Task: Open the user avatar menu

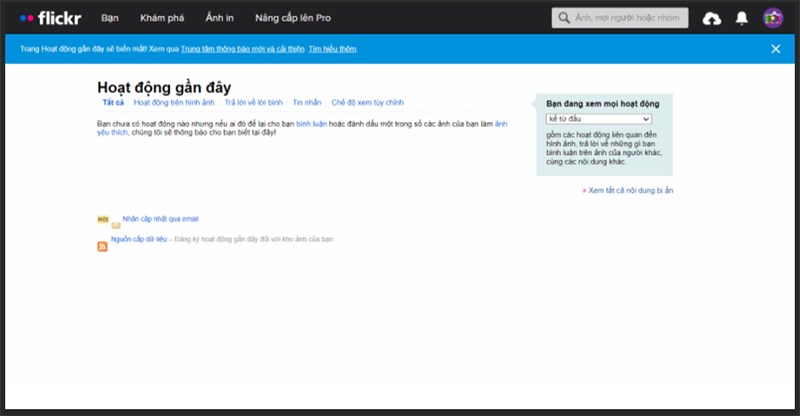Action: pyautogui.click(x=773, y=18)
